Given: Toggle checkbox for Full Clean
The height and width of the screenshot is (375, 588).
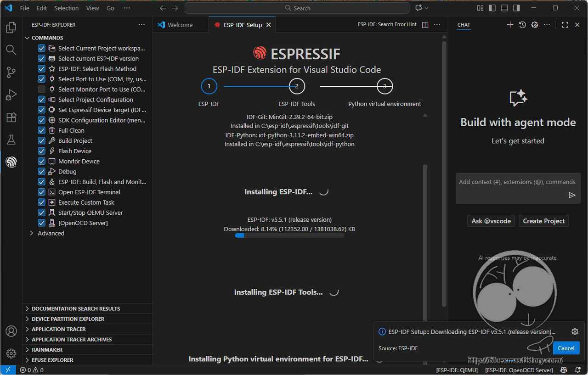Looking at the screenshot, I should click(41, 130).
